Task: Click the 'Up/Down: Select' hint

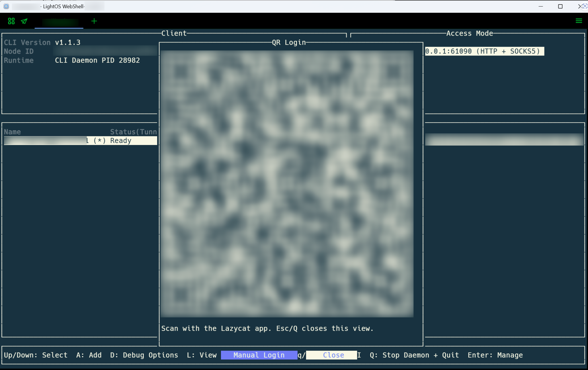Action: click(36, 355)
